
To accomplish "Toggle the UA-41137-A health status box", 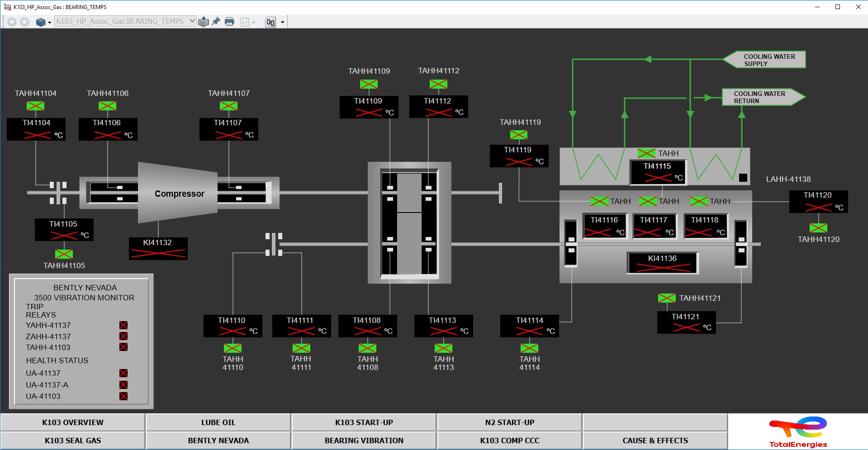I will coord(123,385).
